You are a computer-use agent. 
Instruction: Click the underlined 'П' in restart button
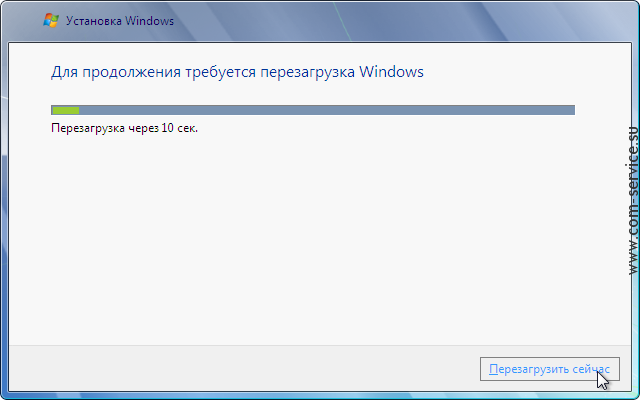click(493, 369)
